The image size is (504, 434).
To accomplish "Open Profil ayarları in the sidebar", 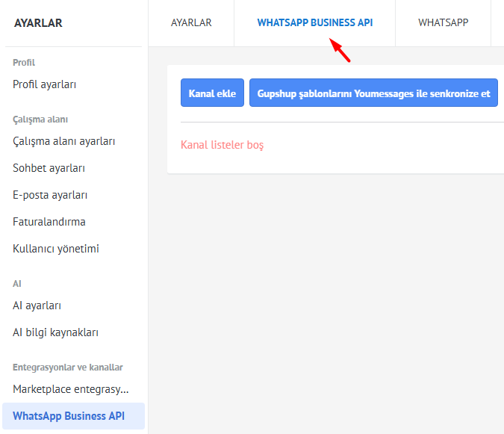I will [45, 84].
